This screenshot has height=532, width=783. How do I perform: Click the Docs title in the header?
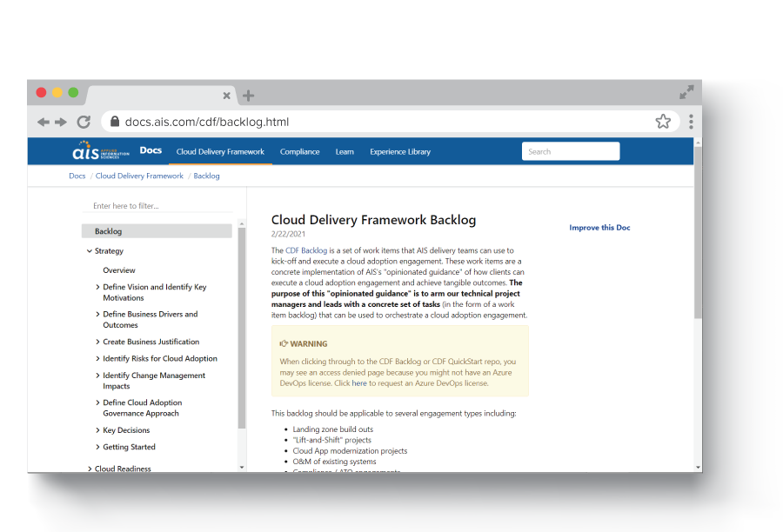pyautogui.click(x=151, y=150)
